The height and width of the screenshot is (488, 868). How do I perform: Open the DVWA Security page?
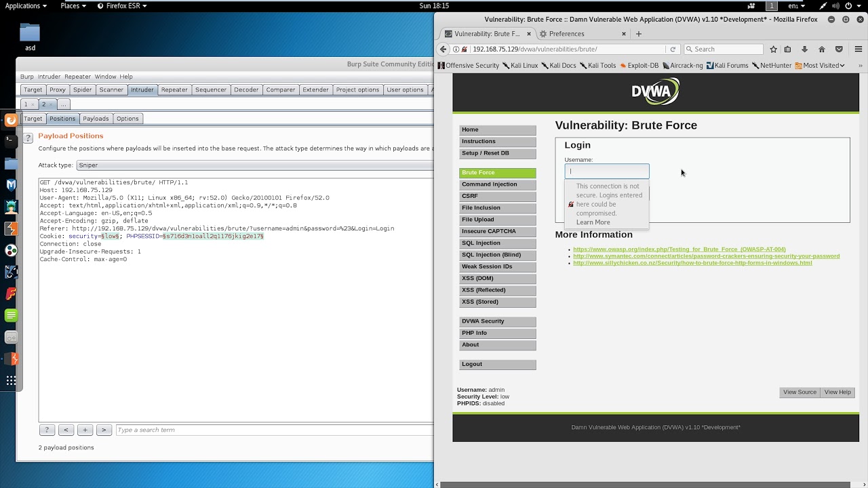[x=498, y=321]
